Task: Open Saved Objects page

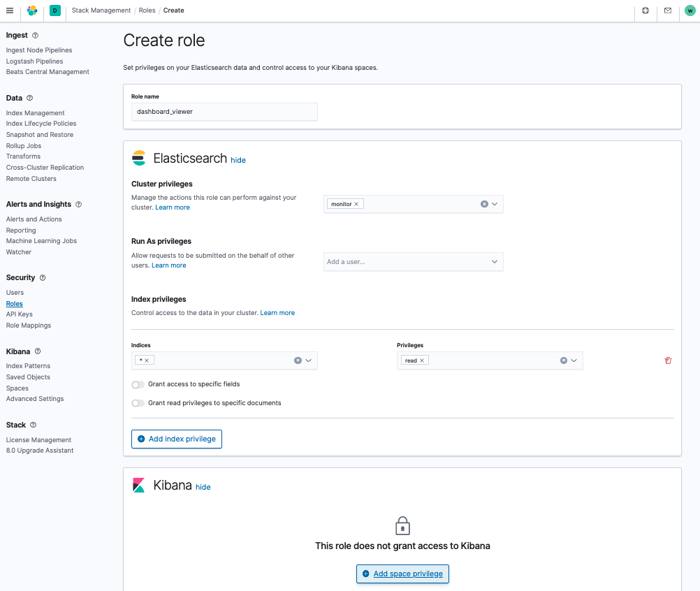Action: point(28,377)
